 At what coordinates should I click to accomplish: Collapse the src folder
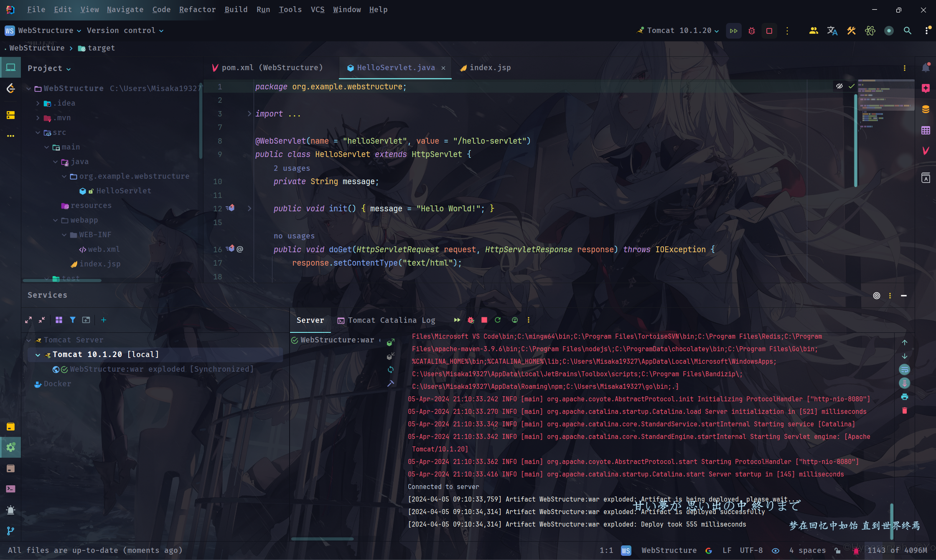pyautogui.click(x=38, y=132)
